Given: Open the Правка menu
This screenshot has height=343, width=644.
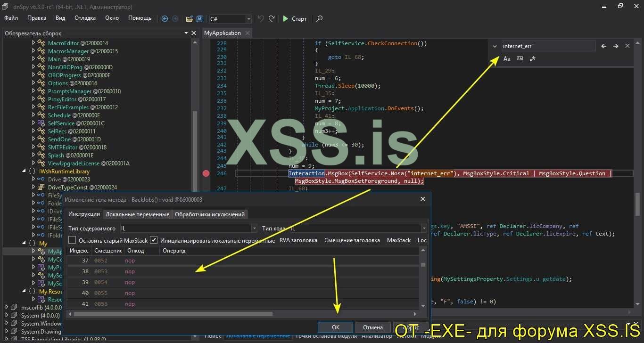Looking at the screenshot, I should pyautogui.click(x=37, y=18).
